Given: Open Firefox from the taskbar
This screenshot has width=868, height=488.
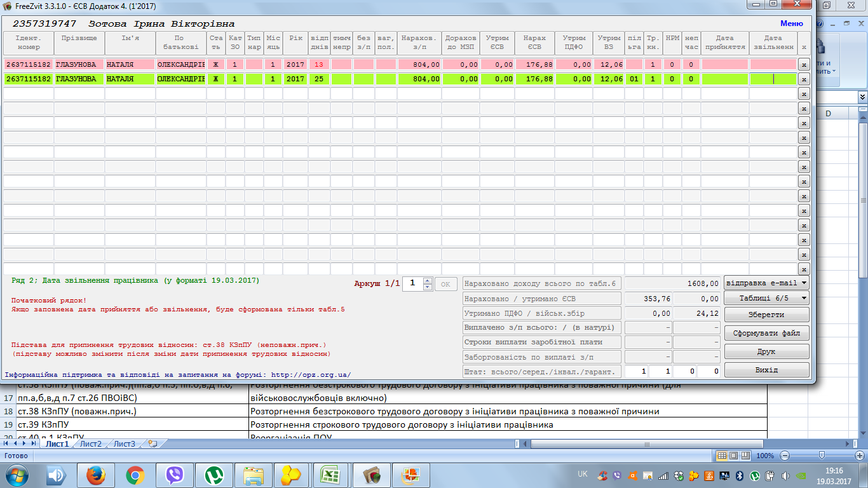Looking at the screenshot, I should tap(95, 475).
